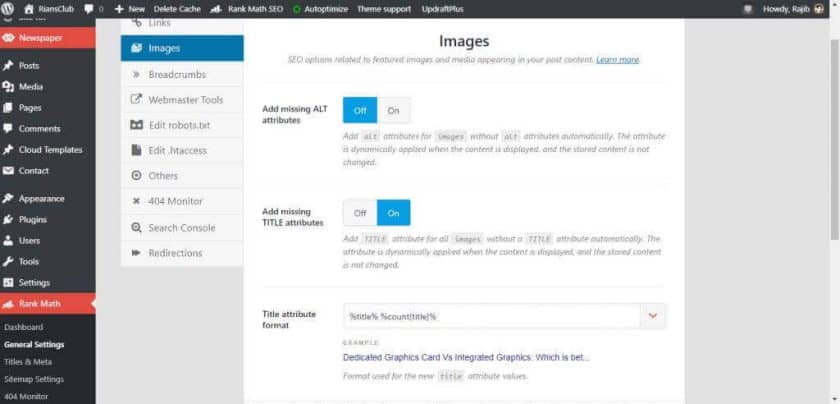The height and width of the screenshot is (404, 840).
Task: Click the Comments bubble icon in sidebar
Action: [8, 129]
